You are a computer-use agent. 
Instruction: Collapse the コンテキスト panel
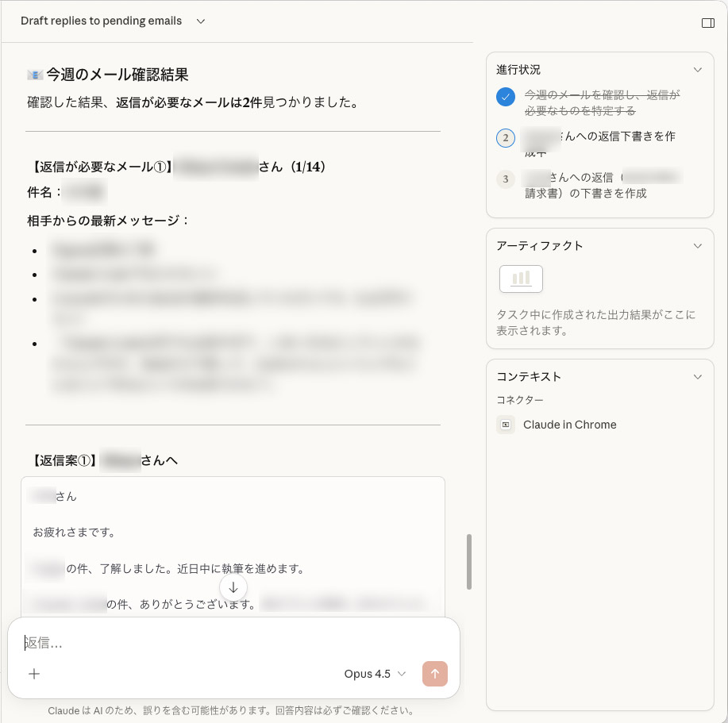coord(698,377)
